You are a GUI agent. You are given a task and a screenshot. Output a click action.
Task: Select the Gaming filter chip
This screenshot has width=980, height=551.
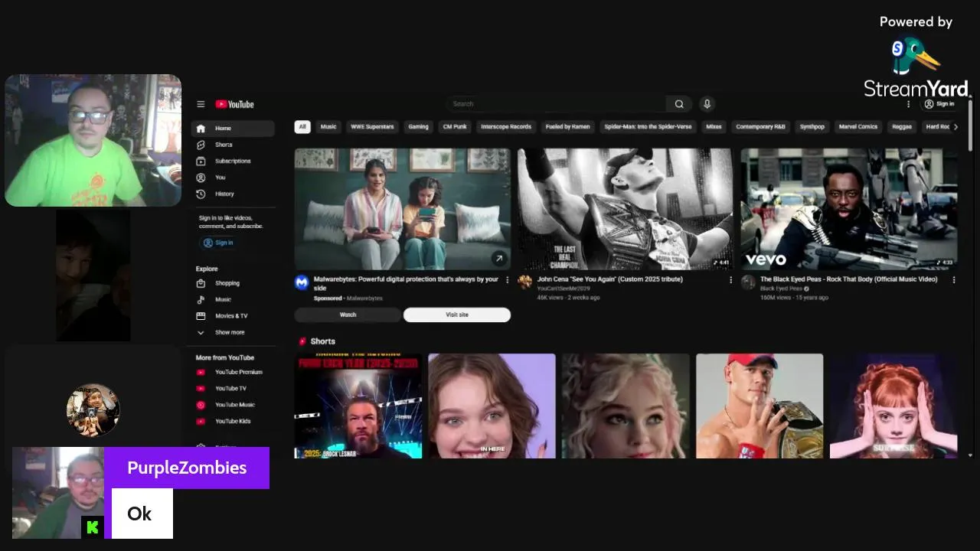click(418, 126)
